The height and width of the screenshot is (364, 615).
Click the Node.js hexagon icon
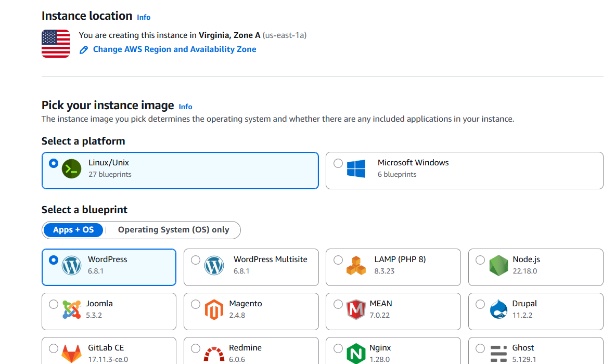click(x=498, y=265)
